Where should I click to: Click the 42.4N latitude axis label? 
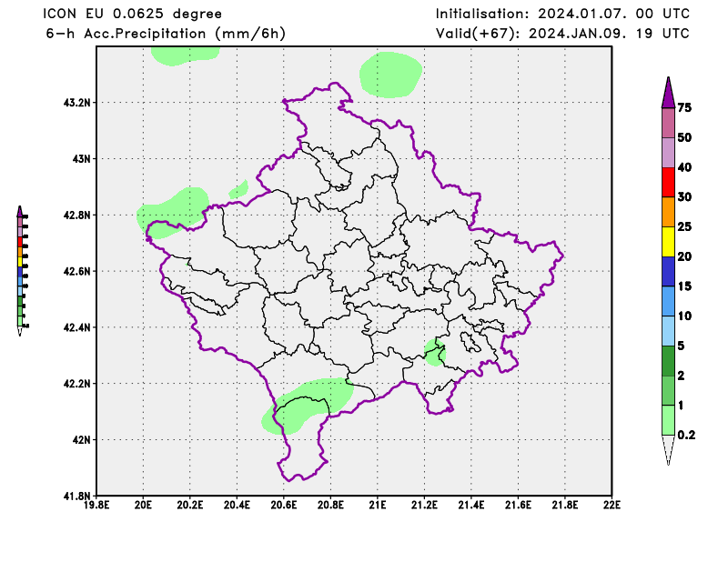tap(76, 327)
